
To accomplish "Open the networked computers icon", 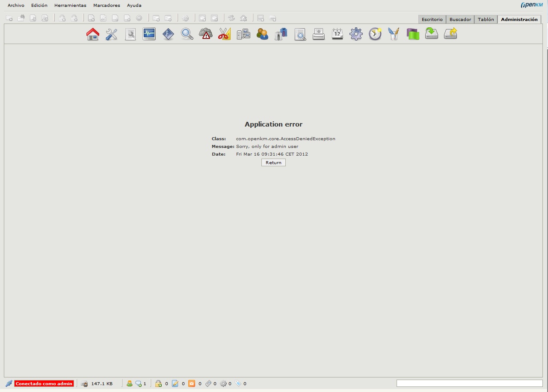I will 243,34.
